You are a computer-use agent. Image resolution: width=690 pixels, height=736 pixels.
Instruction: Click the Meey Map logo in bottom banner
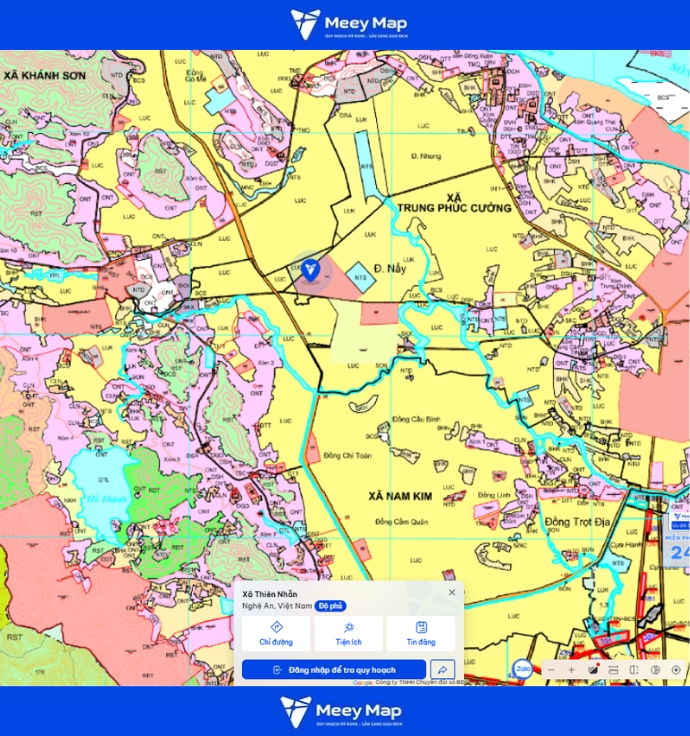point(341,712)
